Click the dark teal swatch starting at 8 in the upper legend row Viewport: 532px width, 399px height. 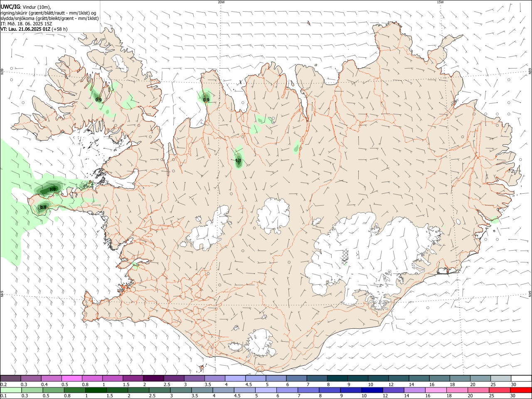pyautogui.click(x=337, y=379)
